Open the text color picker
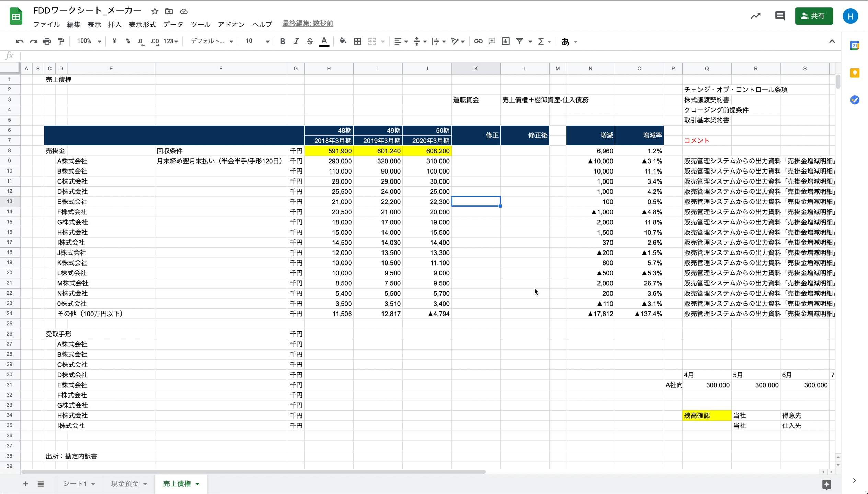This screenshot has width=868, height=494. click(324, 42)
